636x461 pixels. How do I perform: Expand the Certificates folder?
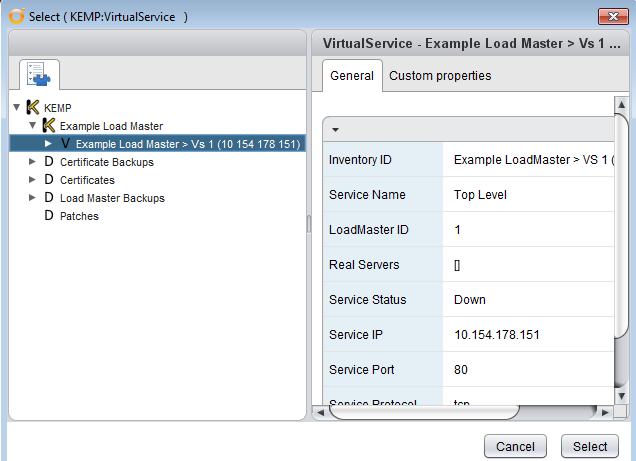(32, 179)
